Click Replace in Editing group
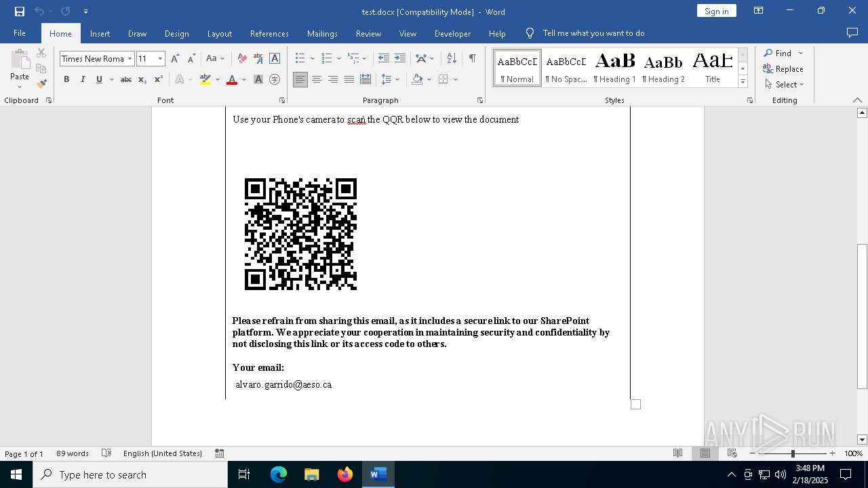Image resolution: width=868 pixels, height=488 pixels. (783, 68)
